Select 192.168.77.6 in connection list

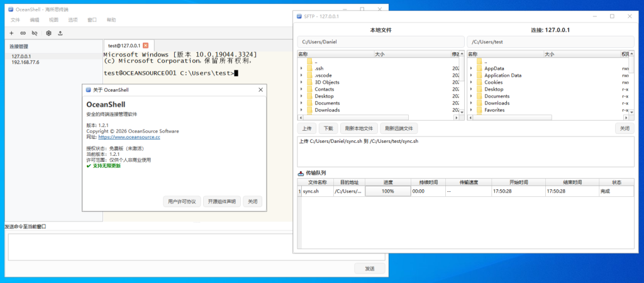click(x=25, y=62)
